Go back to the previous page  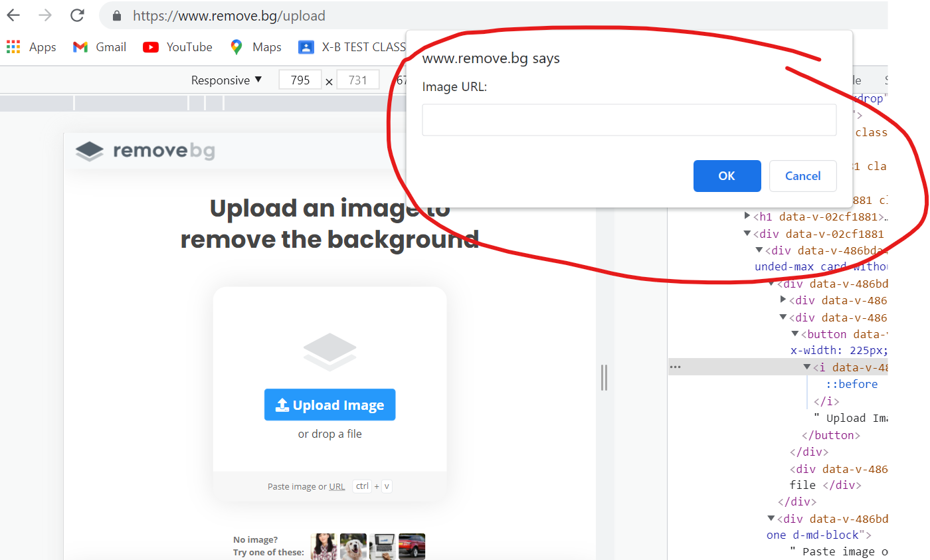(x=13, y=15)
